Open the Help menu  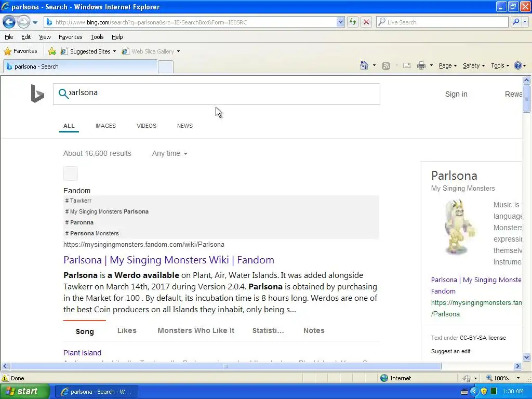pos(117,37)
